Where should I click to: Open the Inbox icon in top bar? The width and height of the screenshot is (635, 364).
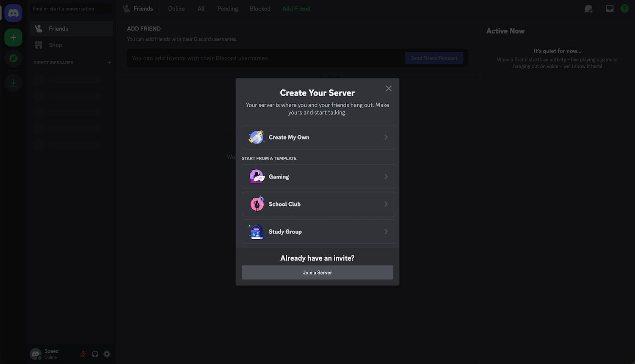coord(610,8)
